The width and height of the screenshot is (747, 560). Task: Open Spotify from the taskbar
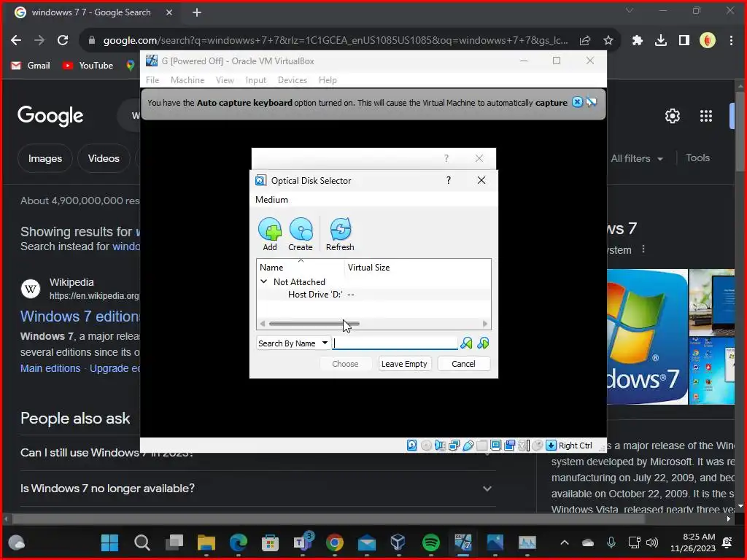[x=431, y=542]
